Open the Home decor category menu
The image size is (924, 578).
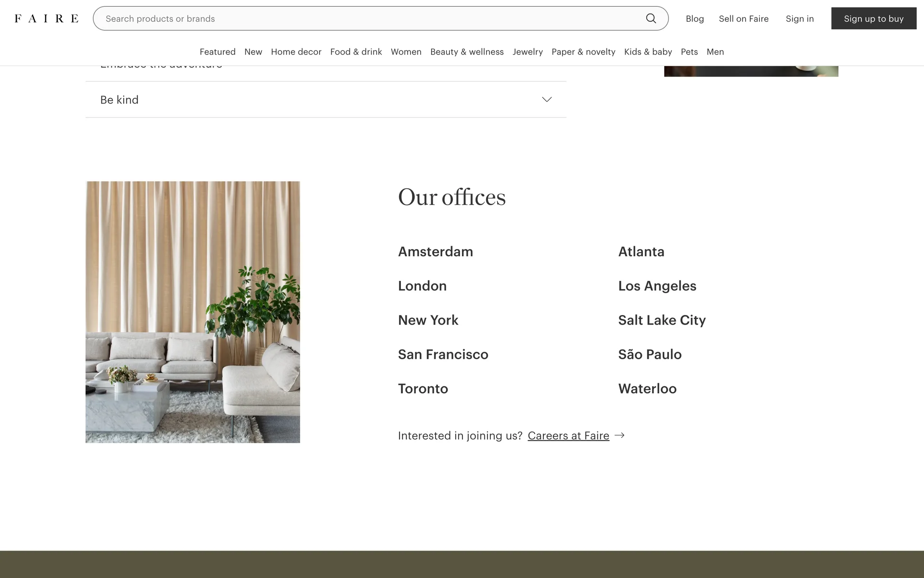[296, 52]
